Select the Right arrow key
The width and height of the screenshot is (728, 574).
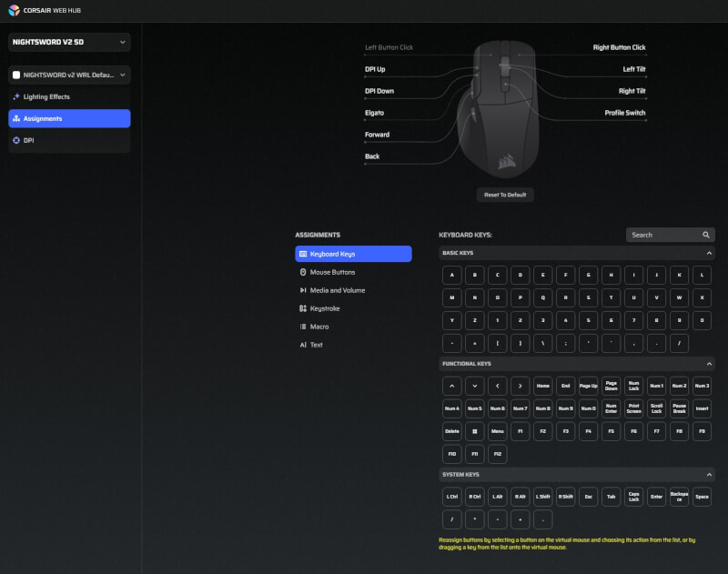[520, 386]
